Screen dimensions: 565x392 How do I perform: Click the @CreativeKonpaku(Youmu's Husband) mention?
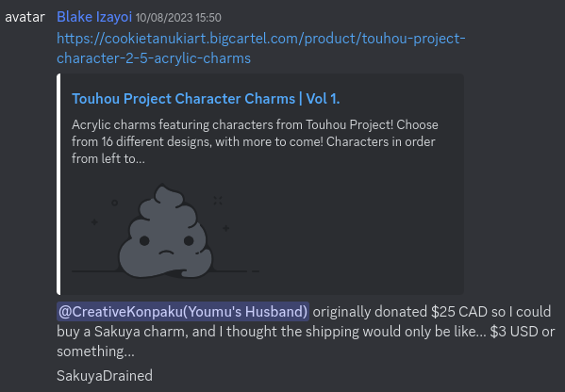coord(183,312)
